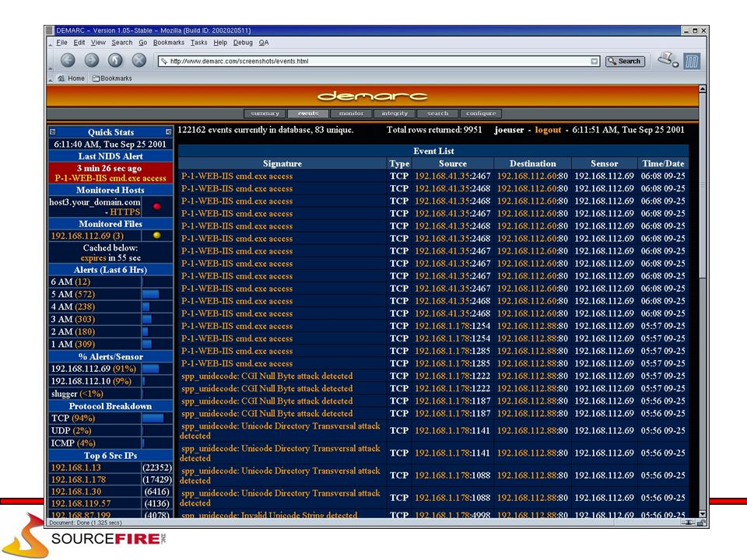Switch to the summary tab
Image resolution: width=747 pixels, height=560 pixels.
[x=265, y=114]
